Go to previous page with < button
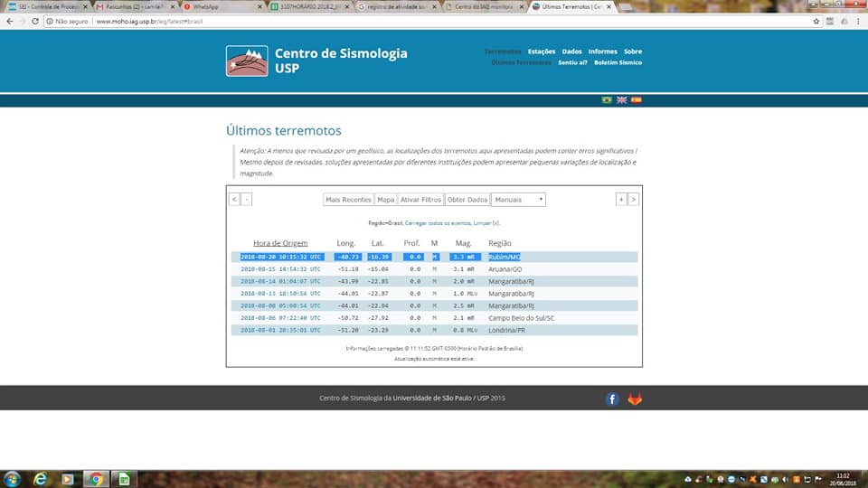Screen dimensions: 868x488 pos(234,200)
